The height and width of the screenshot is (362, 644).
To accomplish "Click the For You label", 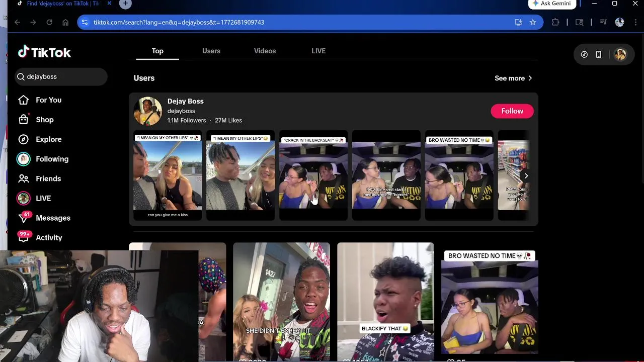I will point(49,100).
